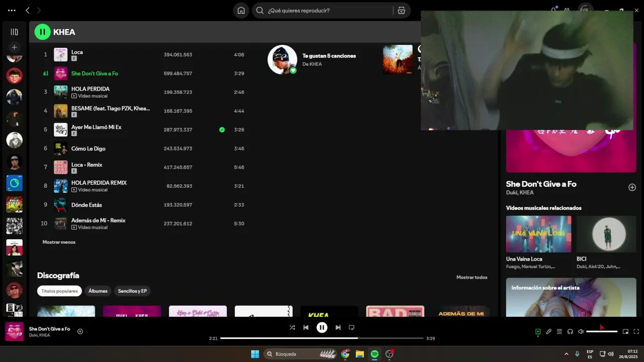This screenshot has height=362, width=644.
Task: Show hidden system tray icons chevron
Action: (x=566, y=354)
